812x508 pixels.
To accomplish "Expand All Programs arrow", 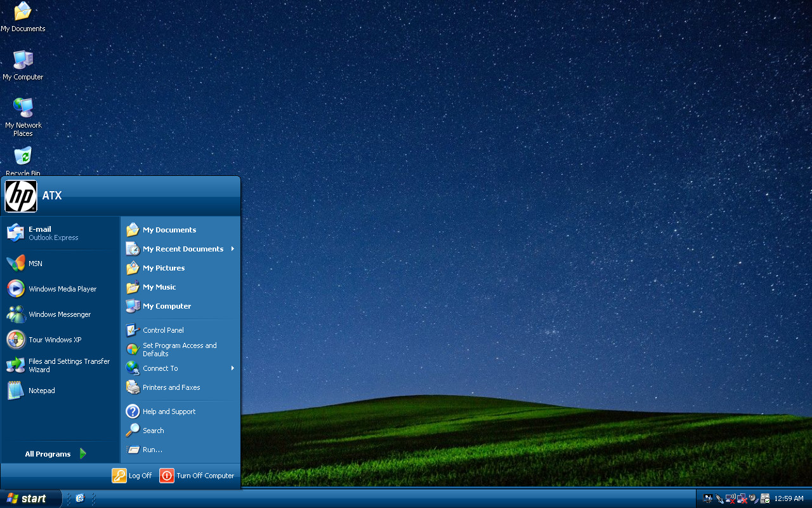I will tap(83, 453).
